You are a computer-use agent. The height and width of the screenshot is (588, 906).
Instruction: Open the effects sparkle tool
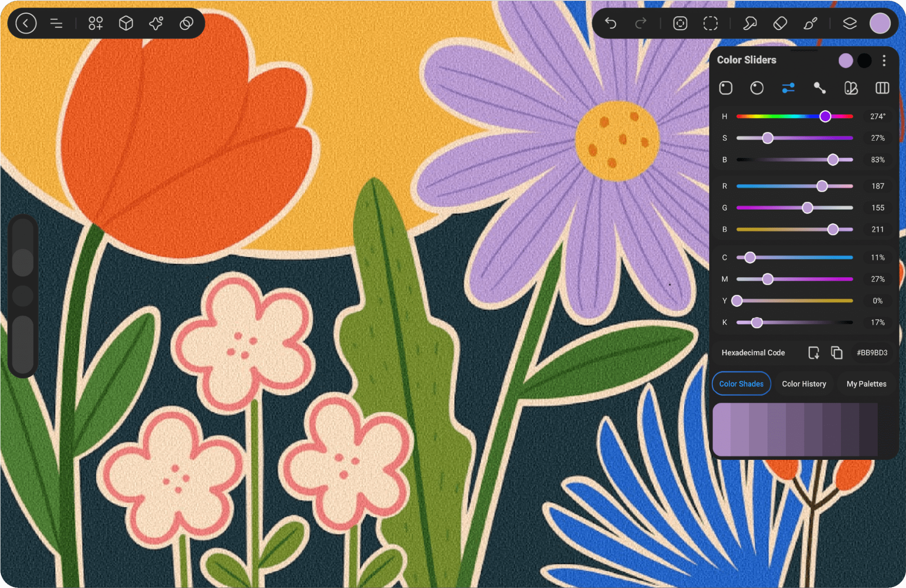[156, 23]
